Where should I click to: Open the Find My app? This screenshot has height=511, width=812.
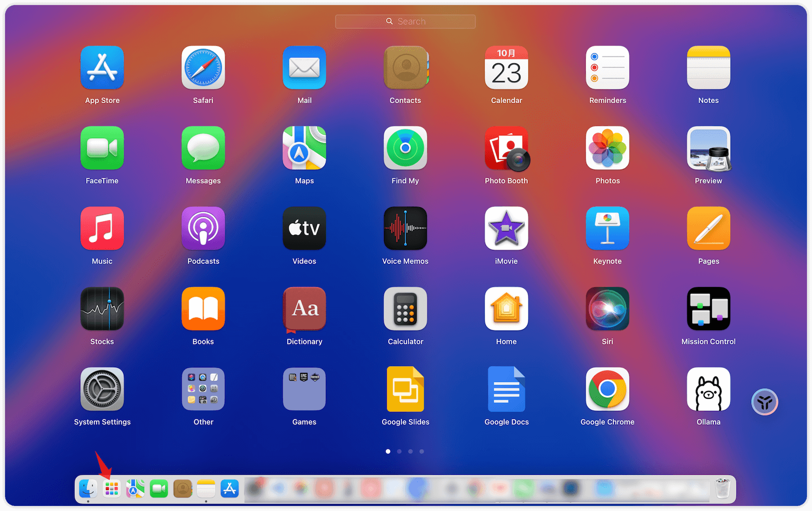405,148
